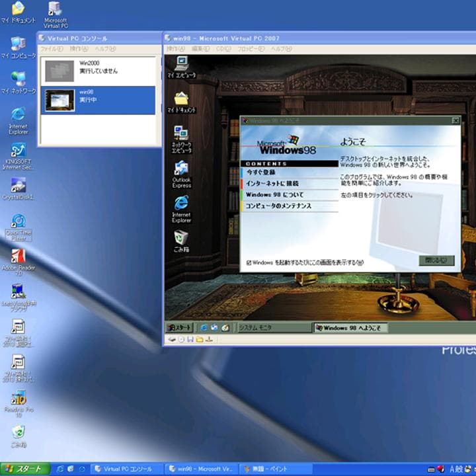
Task: Launch QuickTime Player shortcut
Action: pos(19,227)
